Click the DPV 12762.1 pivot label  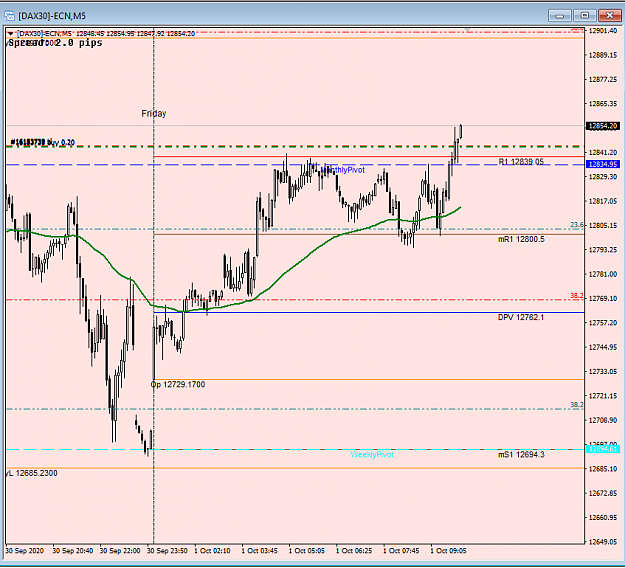coord(521,317)
